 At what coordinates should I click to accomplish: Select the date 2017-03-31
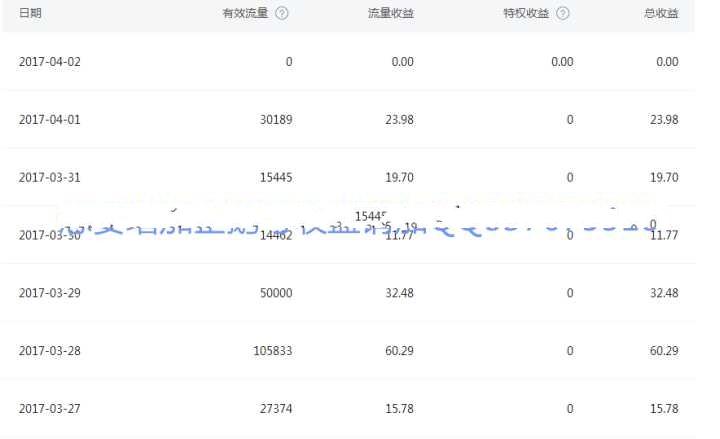point(50,177)
